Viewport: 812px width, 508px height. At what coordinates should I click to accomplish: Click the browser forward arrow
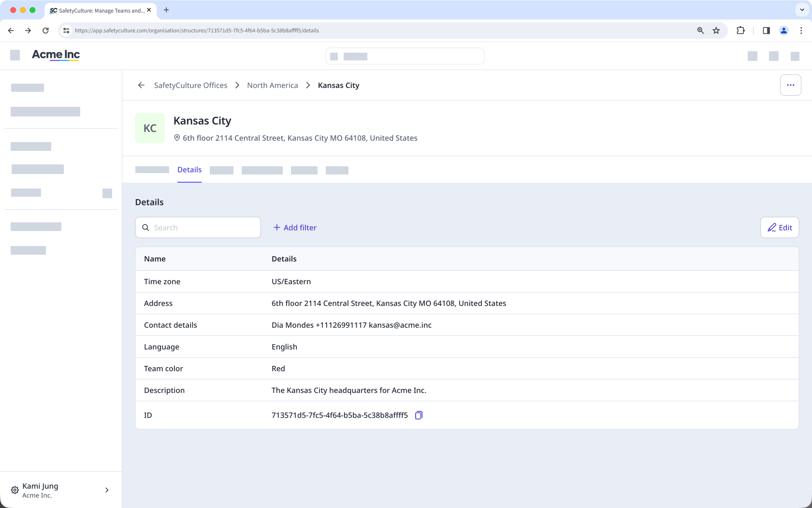28,30
